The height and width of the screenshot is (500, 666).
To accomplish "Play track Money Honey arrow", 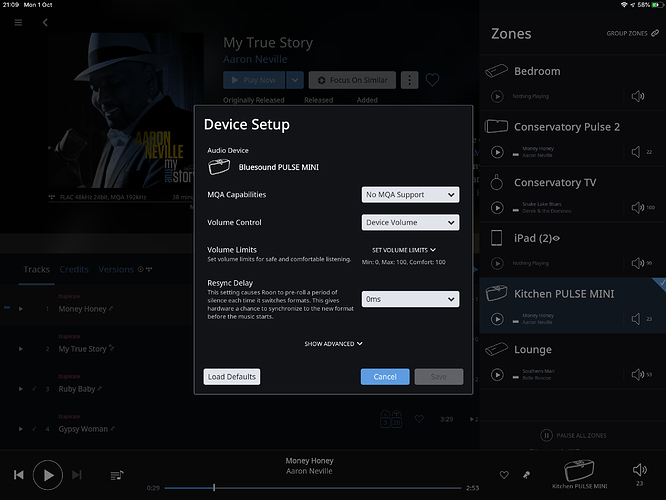I will pyautogui.click(x=20, y=309).
